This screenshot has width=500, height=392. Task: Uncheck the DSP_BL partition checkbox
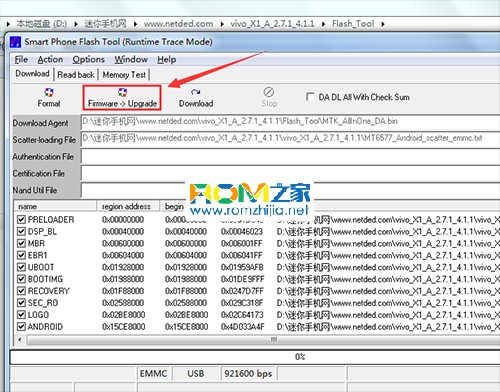tap(21, 231)
